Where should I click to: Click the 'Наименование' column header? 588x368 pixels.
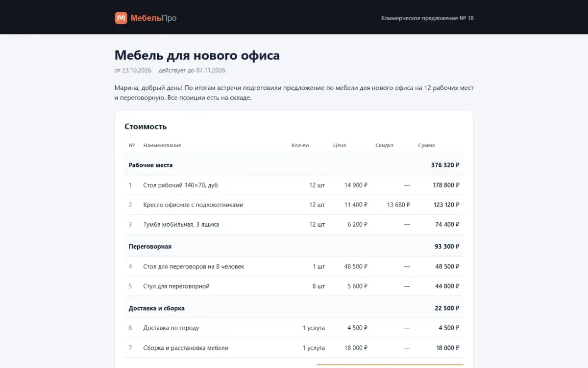point(162,145)
